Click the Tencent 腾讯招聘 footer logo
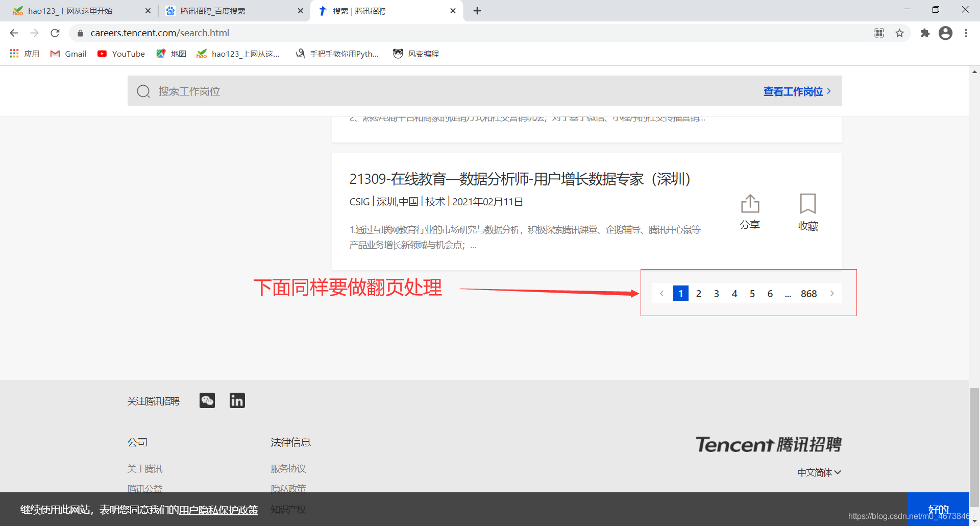Image resolution: width=980 pixels, height=526 pixels. tap(768, 444)
